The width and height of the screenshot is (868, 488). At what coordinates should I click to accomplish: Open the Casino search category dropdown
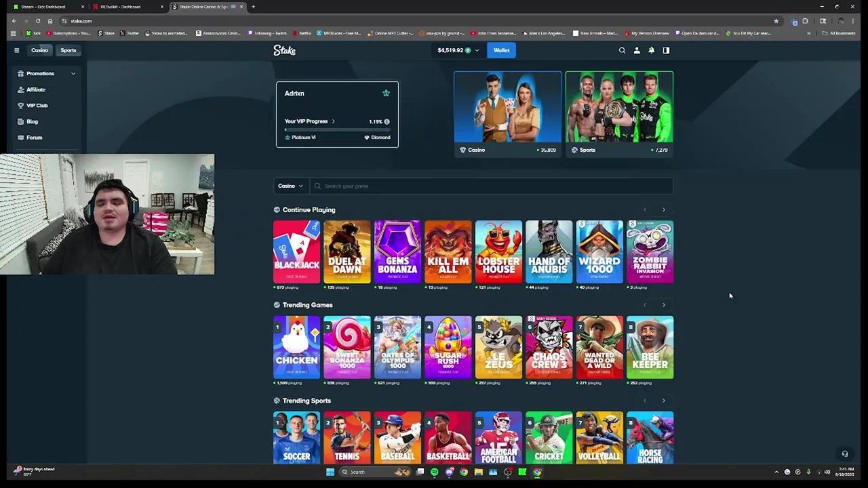pyautogui.click(x=290, y=186)
